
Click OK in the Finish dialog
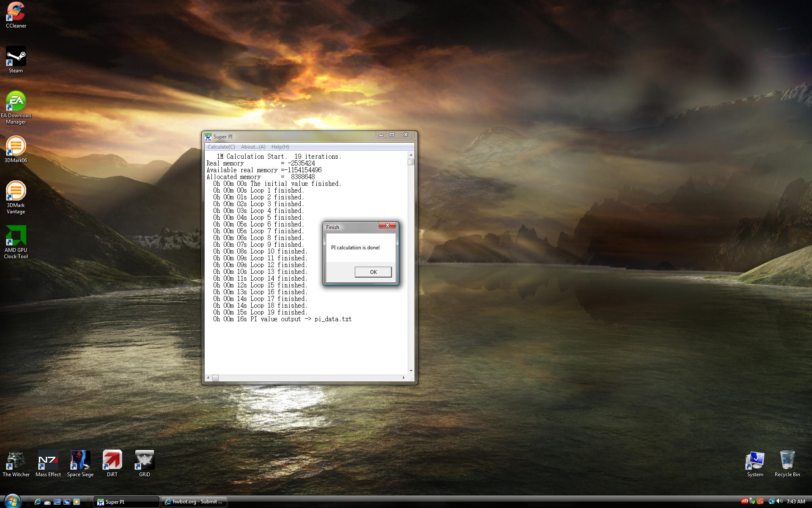[373, 272]
